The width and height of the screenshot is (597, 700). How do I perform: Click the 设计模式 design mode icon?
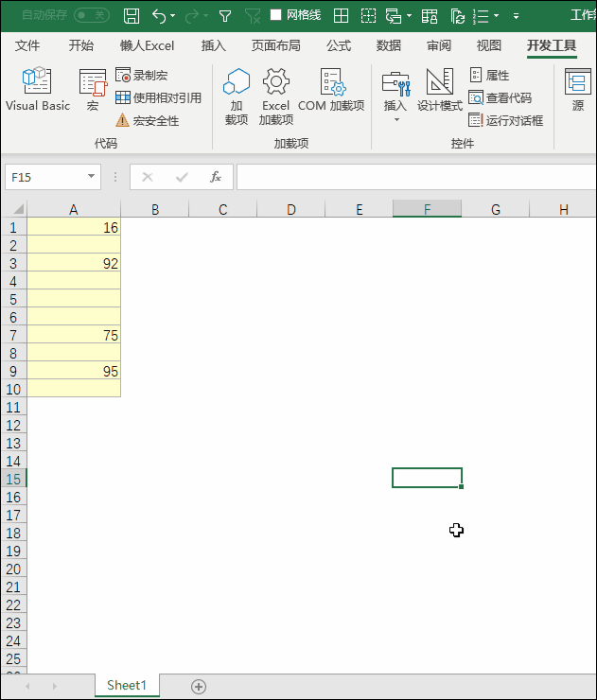tap(440, 91)
